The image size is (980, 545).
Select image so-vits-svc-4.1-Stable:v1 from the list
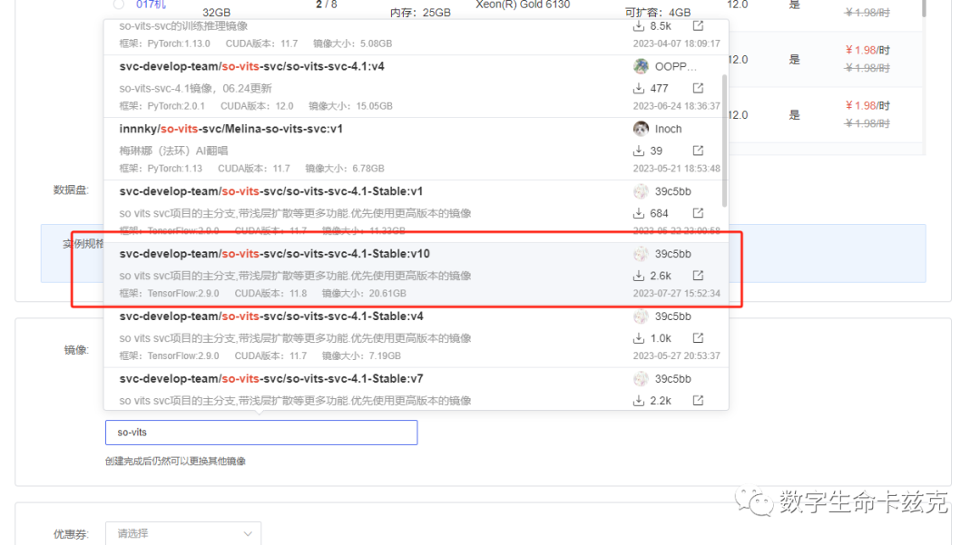coord(416,211)
